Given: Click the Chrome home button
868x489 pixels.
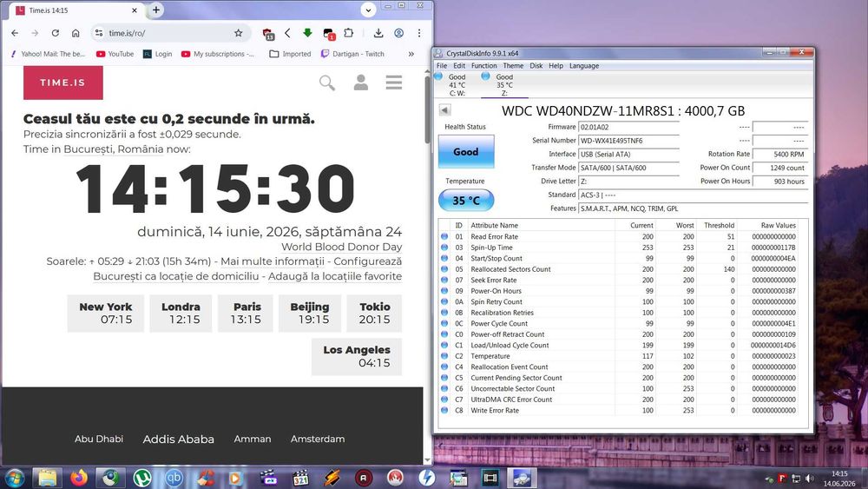Looking at the screenshot, I should point(76,33).
